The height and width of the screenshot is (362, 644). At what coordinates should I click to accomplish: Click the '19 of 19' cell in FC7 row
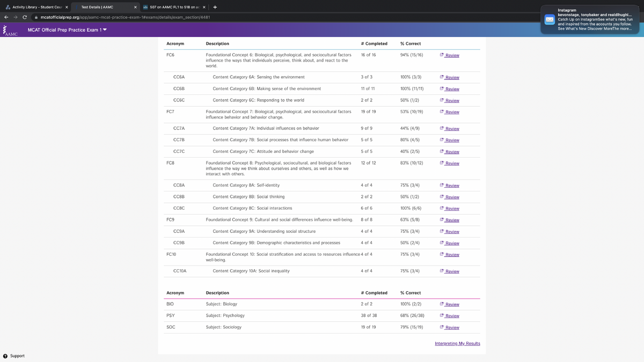368,112
